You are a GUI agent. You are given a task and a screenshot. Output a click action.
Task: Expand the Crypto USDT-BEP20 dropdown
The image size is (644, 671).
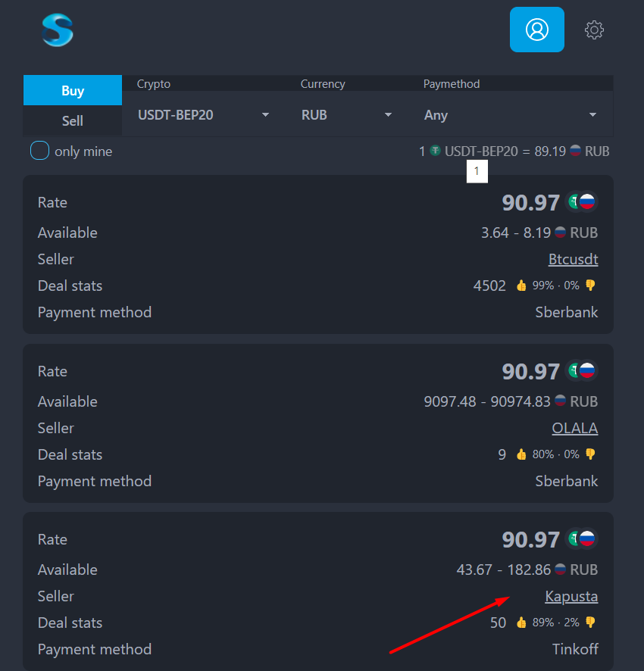point(203,114)
